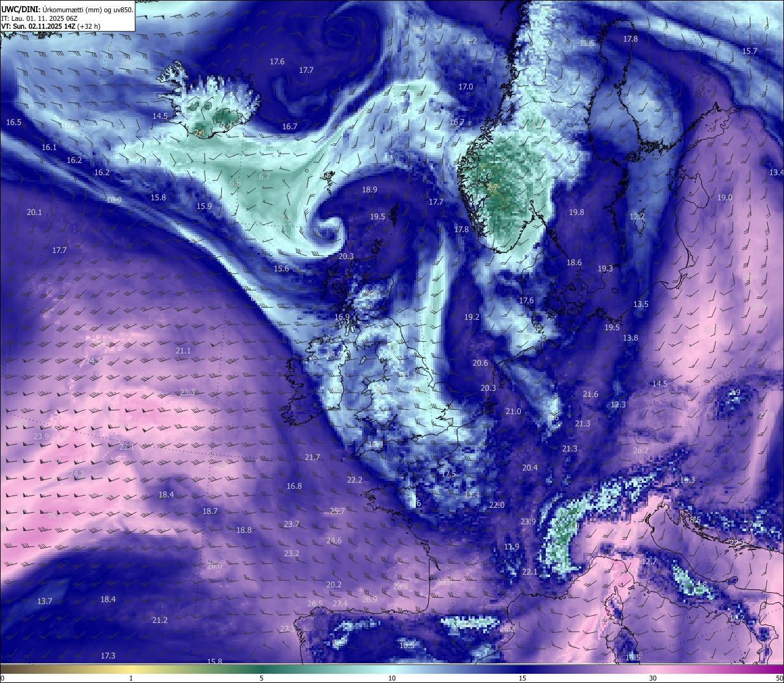Click the 20.4 map value
The height and width of the screenshot is (683, 784).
pos(530,468)
